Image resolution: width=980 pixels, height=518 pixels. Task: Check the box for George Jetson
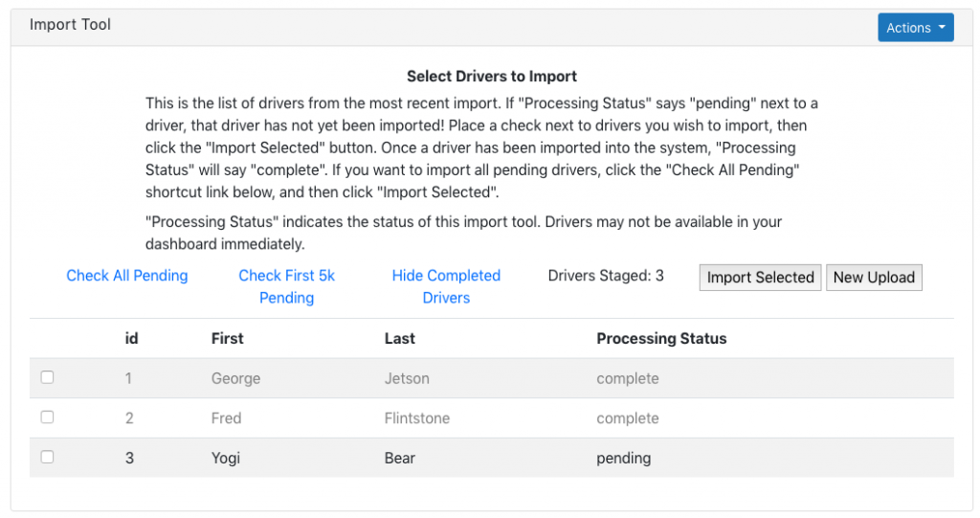[48, 377]
